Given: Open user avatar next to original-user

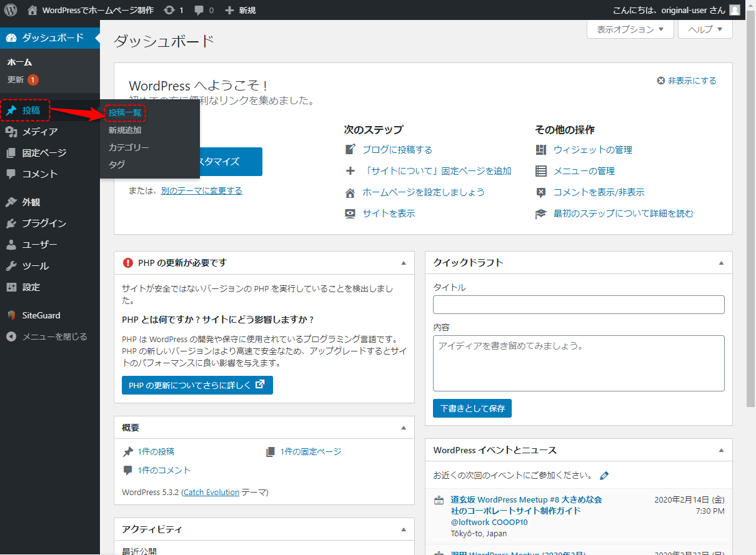Looking at the screenshot, I should (735, 10).
